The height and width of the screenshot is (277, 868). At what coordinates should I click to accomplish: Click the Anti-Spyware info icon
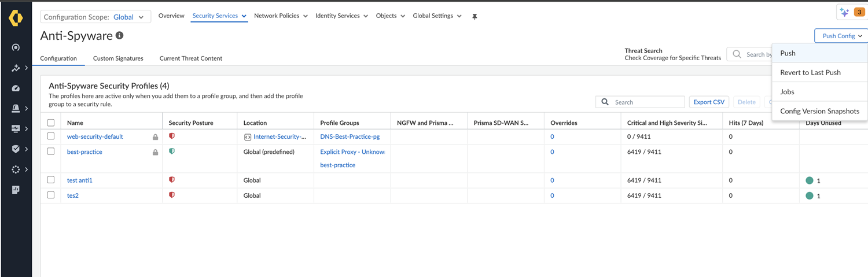coord(120,36)
